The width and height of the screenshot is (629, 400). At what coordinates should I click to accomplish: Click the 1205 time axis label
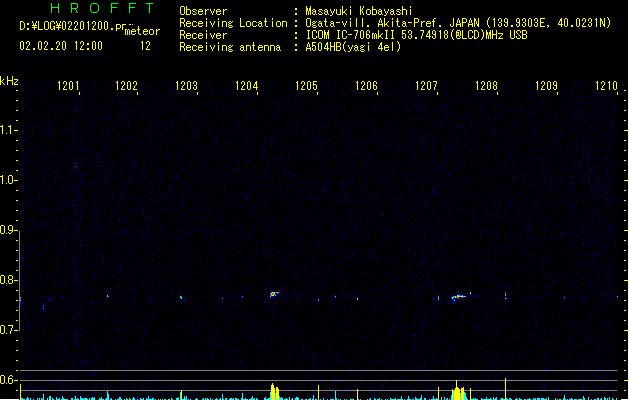[306, 86]
